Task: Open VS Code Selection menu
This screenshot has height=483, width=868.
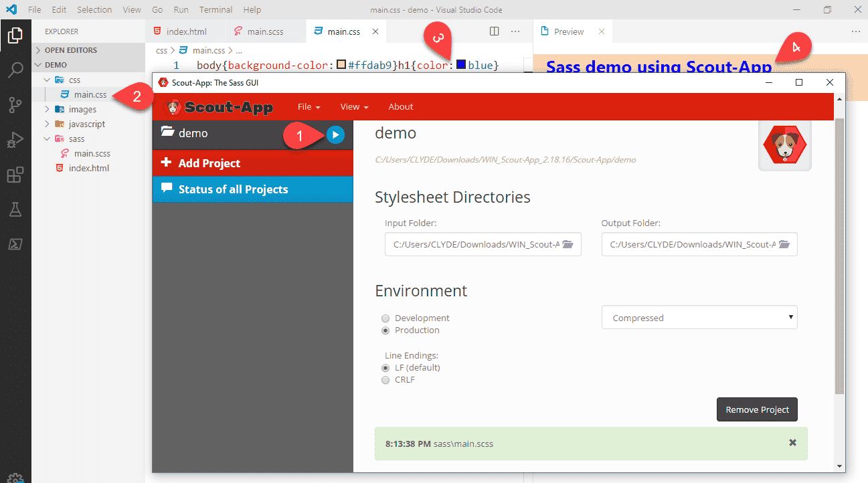Action: pyautogui.click(x=94, y=9)
